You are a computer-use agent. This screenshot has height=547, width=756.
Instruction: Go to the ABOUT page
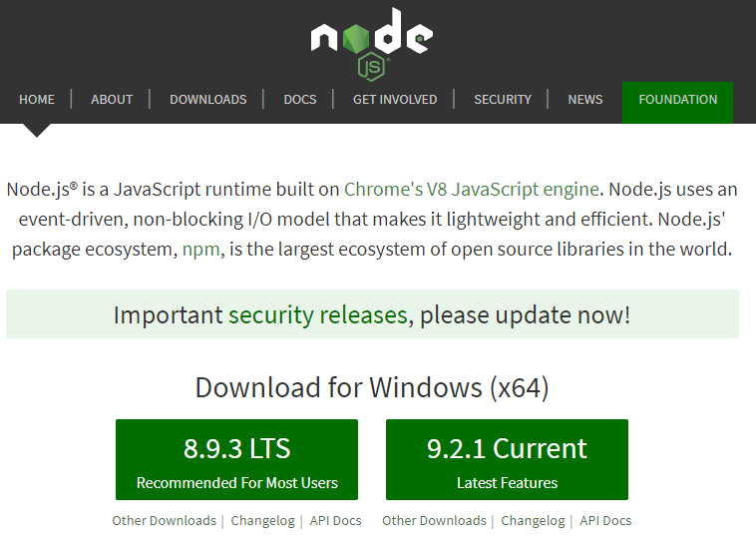[112, 100]
